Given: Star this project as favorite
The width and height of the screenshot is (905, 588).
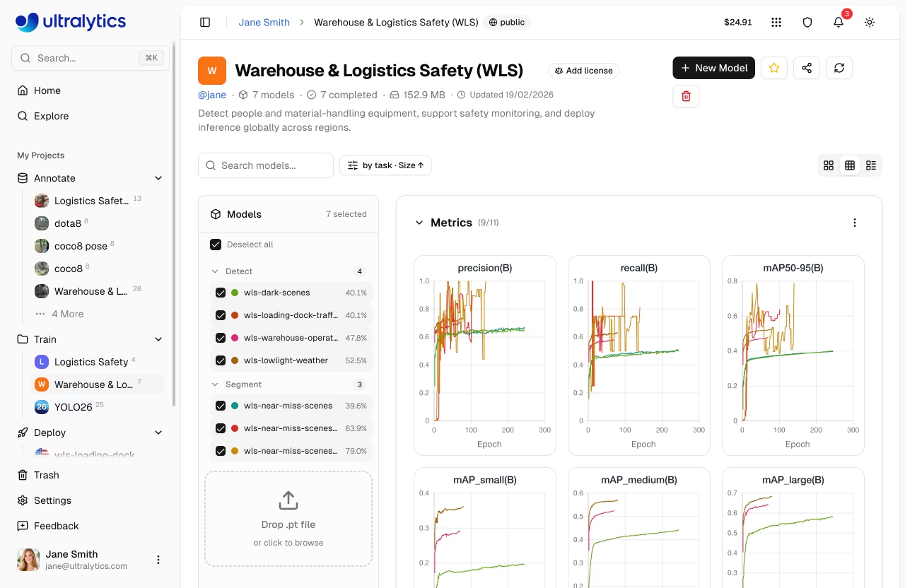Looking at the screenshot, I should click(774, 68).
